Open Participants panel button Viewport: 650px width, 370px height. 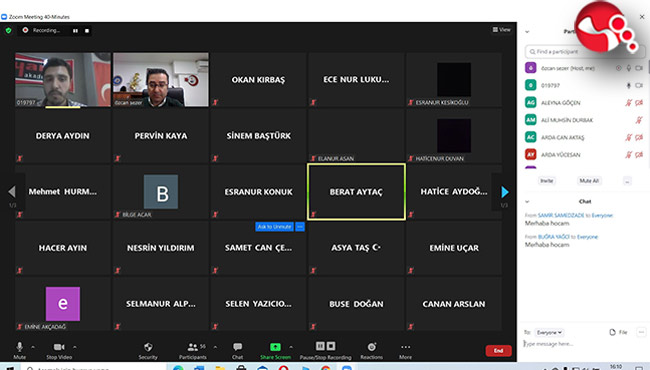point(193,350)
